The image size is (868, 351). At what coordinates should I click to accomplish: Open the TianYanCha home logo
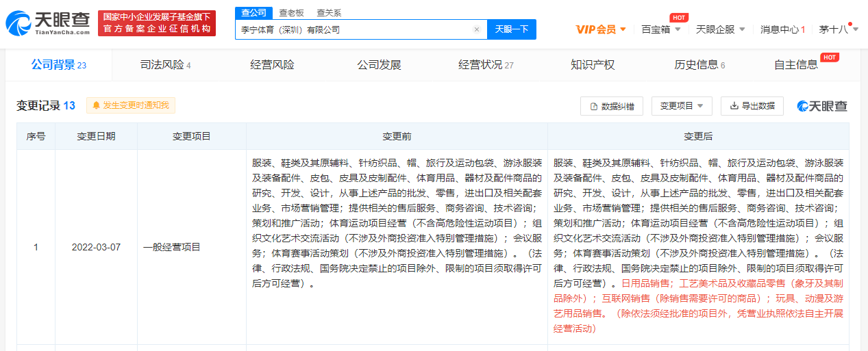48,23
